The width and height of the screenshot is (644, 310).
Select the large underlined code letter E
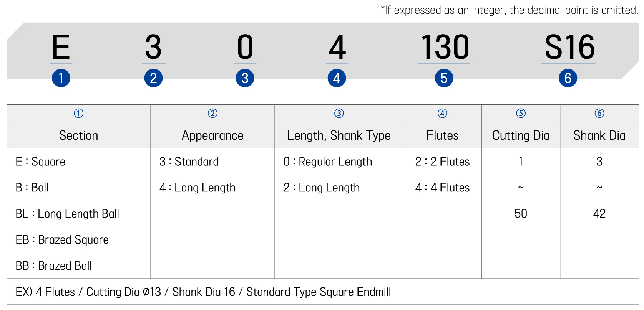(61, 48)
